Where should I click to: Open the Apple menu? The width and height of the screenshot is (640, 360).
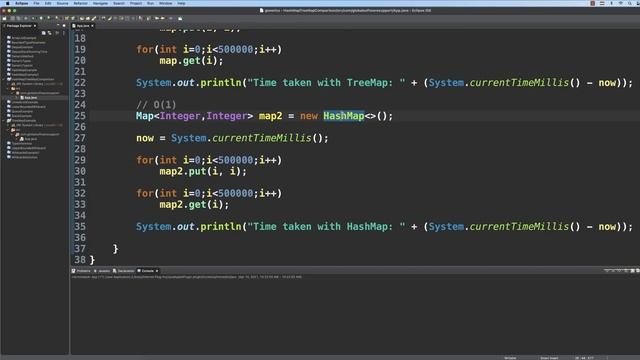pyautogui.click(x=7, y=3)
